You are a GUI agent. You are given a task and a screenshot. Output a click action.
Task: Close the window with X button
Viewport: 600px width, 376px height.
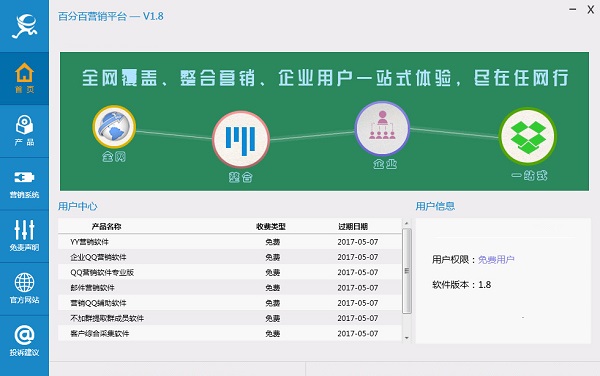coord(590,10)
